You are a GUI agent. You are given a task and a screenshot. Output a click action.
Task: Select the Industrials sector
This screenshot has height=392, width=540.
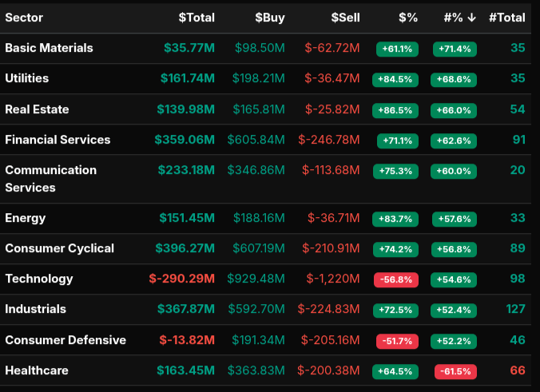(x=35, y=309)
